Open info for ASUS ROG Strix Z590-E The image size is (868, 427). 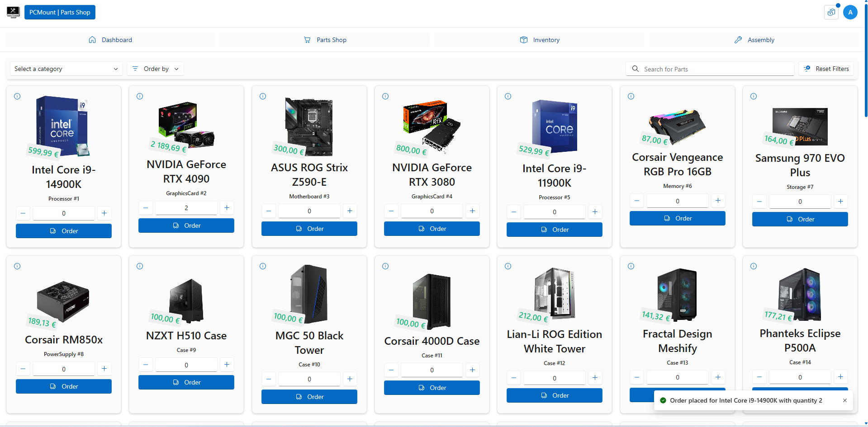[x=263, y=96]
